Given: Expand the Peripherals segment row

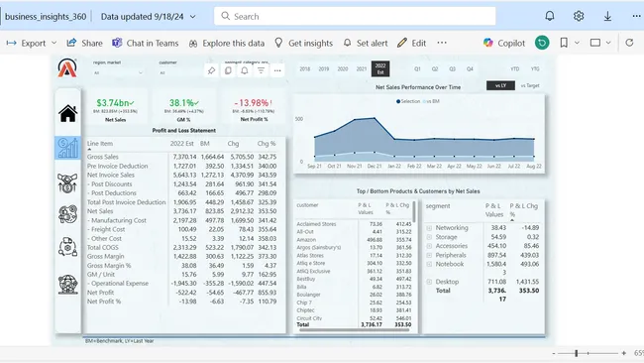Looking at the screenshot, I should click(429, 255).
